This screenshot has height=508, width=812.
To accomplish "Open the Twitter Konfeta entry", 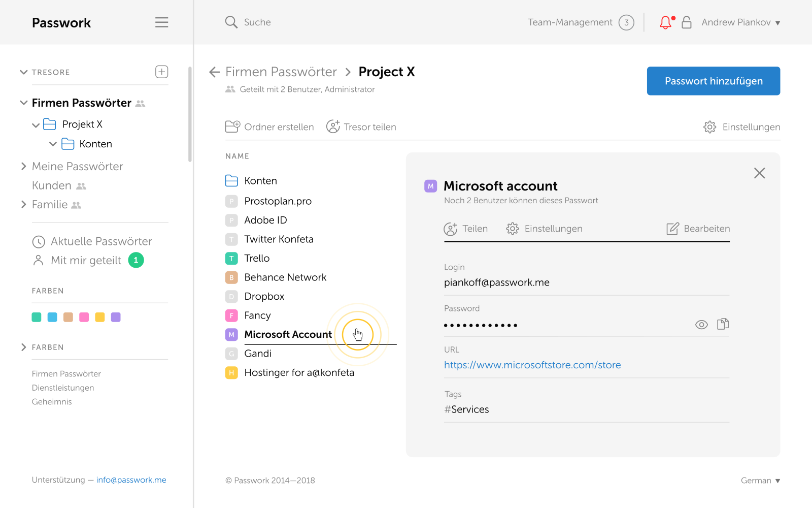I will tap(279, 239).
